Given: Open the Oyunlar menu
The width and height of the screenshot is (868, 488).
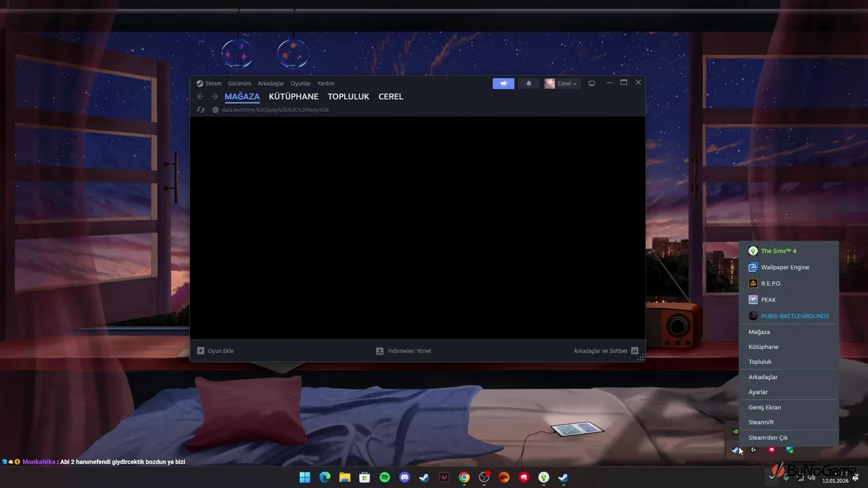Looking at the screenshot, I should click(301, 83).
